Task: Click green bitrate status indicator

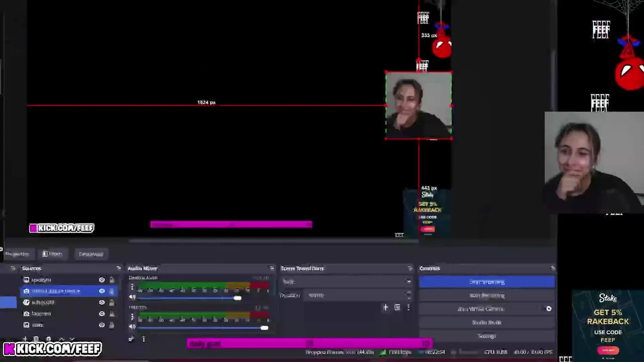Action: [383, 352]
